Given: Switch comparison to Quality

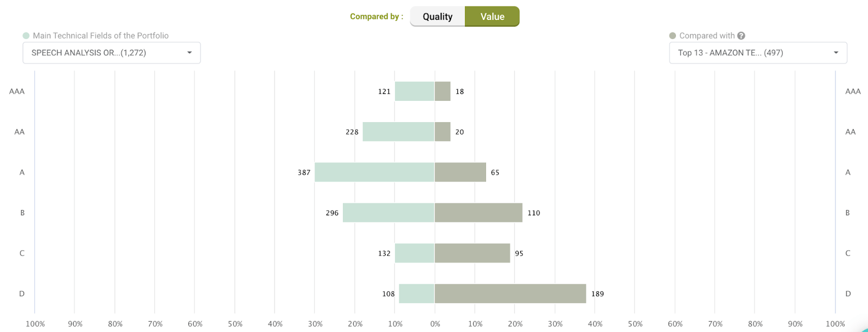Looking at the screenshot, I should click(437, 16).
